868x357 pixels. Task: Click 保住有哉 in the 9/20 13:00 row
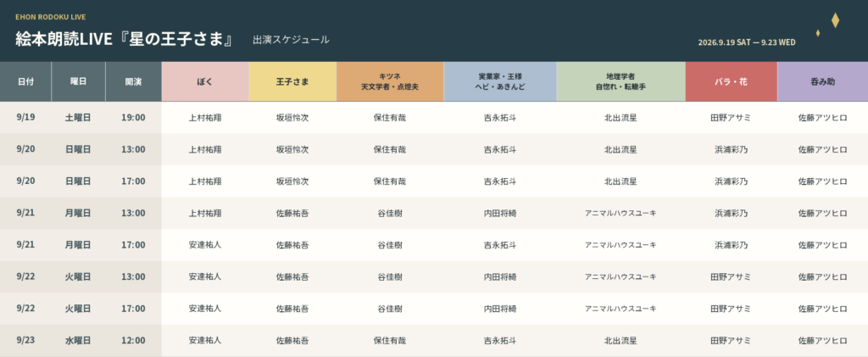coord(390,149)
